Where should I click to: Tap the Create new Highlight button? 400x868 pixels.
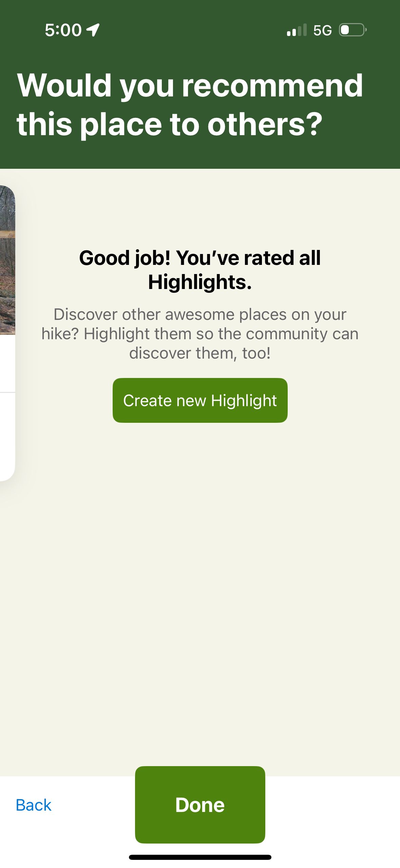pos(200,400)
